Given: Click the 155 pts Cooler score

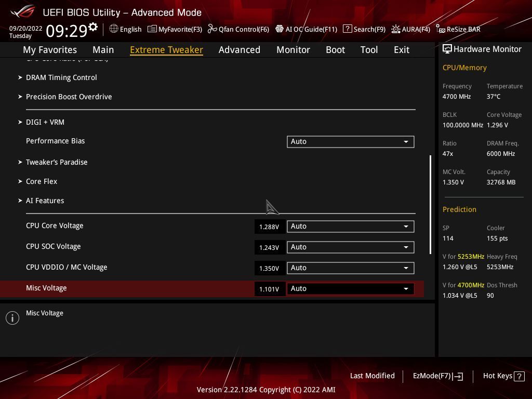Looking at the screenshot, I should click(x=497, y=238).
